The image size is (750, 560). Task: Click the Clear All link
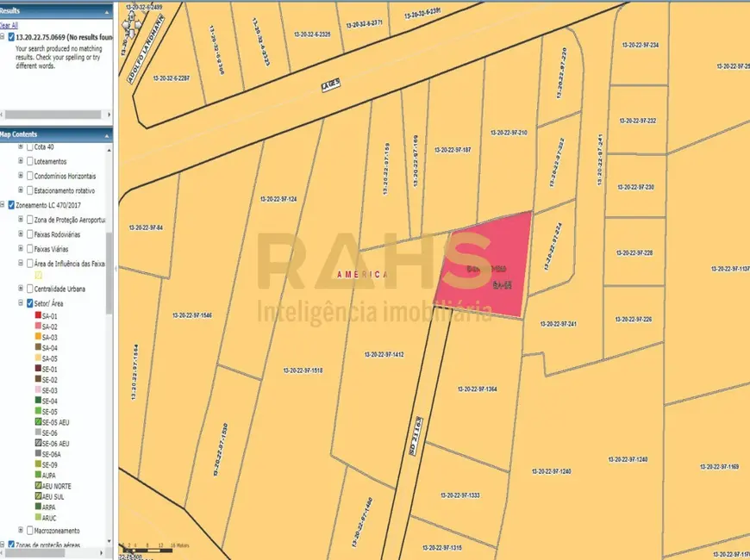click(8, 25)
